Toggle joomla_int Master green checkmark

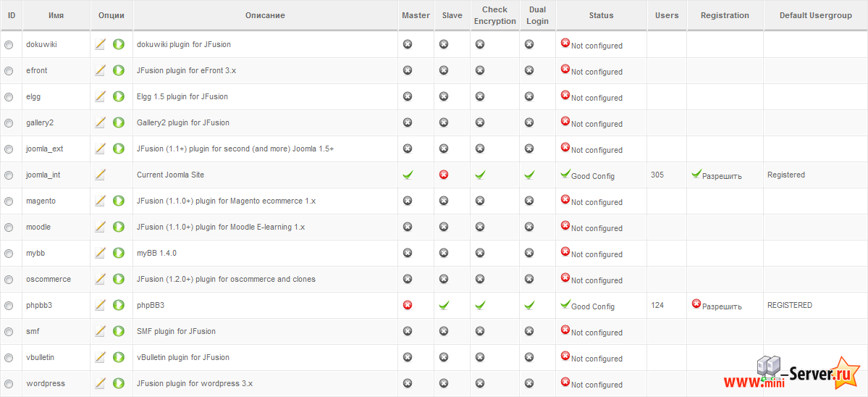click(408, 175)
